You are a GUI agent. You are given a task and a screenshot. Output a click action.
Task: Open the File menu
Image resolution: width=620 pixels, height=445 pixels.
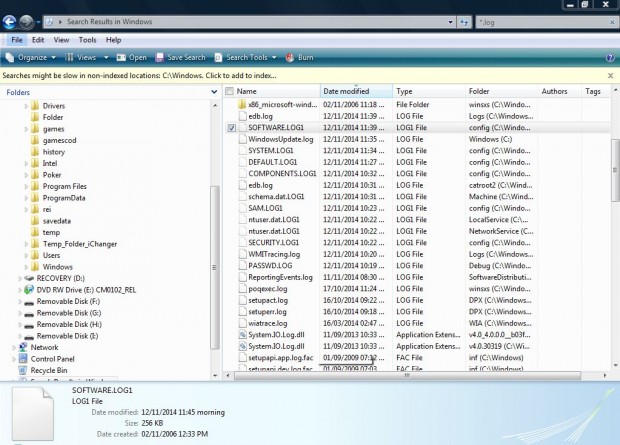pyautogui.click(x=17, y=40)
